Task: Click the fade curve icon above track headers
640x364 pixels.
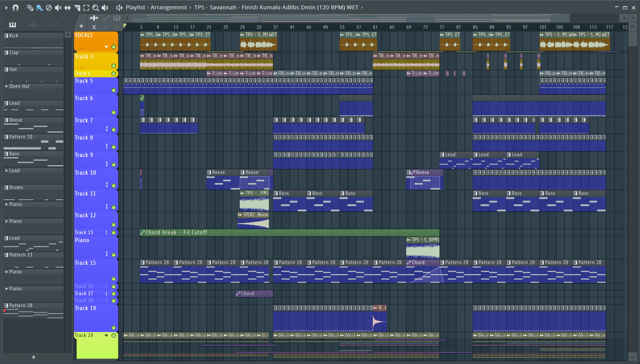Action: click(106, 27)
